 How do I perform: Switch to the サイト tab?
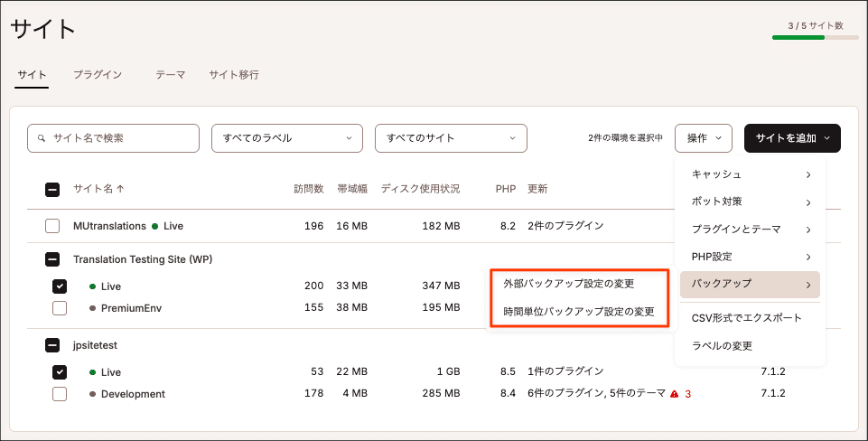(32, 74)
